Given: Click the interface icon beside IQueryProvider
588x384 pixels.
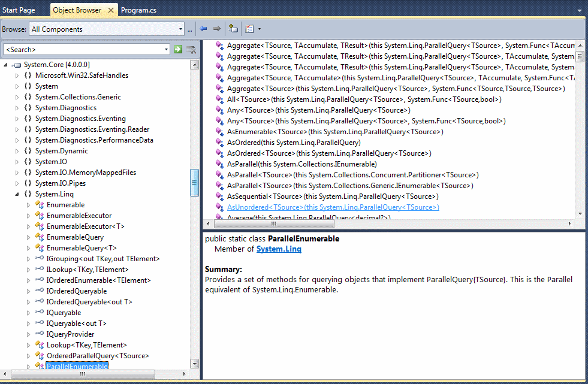Looking at the screenshot, I should pos(39,334).
